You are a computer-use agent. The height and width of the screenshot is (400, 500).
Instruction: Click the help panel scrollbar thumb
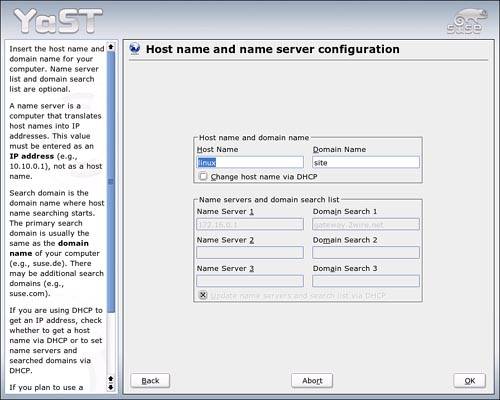coord(111,182)
